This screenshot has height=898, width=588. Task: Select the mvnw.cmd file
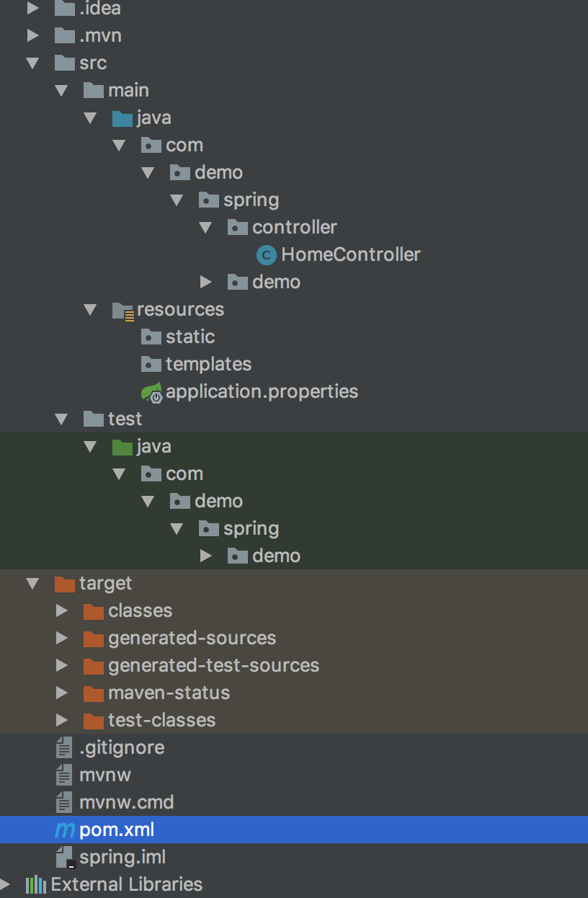[126, 802]
